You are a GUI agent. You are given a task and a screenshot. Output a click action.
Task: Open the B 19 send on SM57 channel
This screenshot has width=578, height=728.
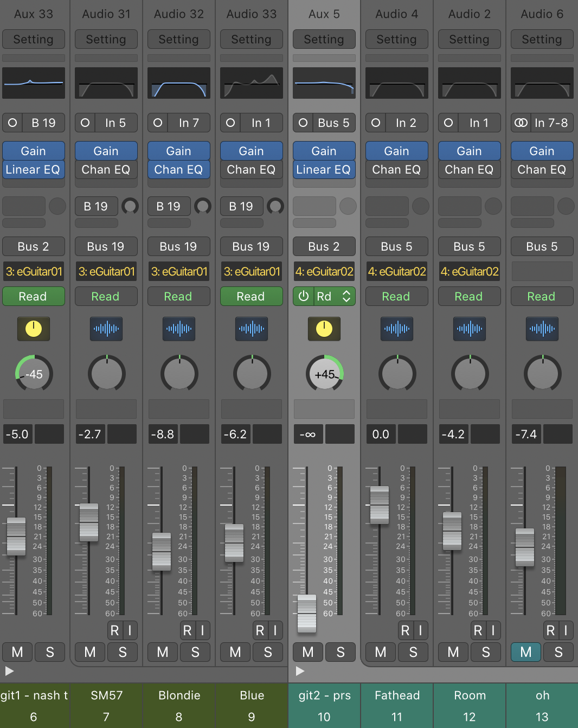pyautogui.click(x=96, y=206)
